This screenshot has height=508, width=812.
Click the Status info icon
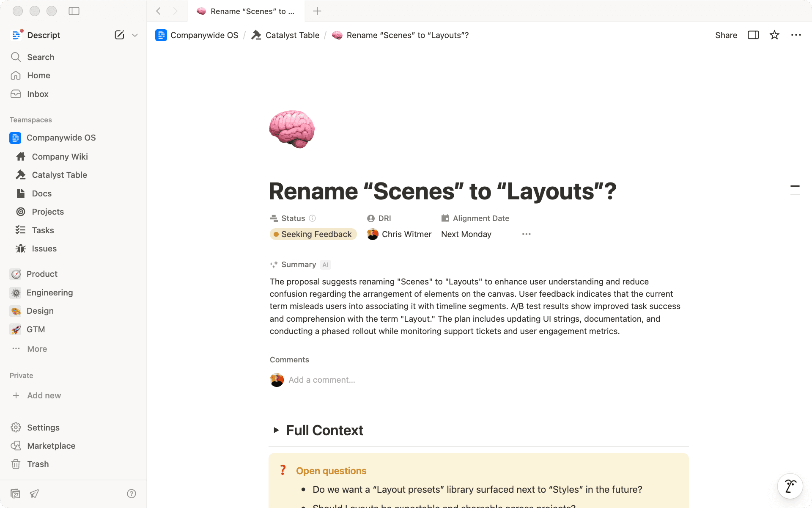pyautogui.click(x=313, y=218)
